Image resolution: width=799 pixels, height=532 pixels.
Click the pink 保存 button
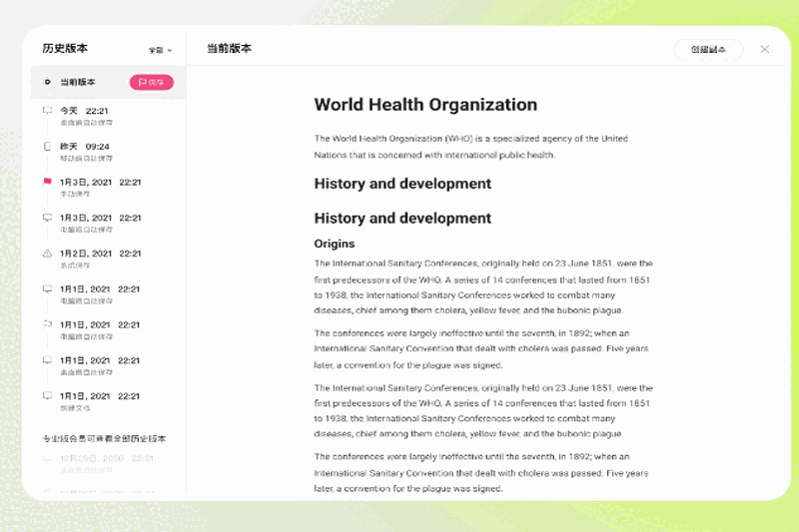tap(152, 83)
